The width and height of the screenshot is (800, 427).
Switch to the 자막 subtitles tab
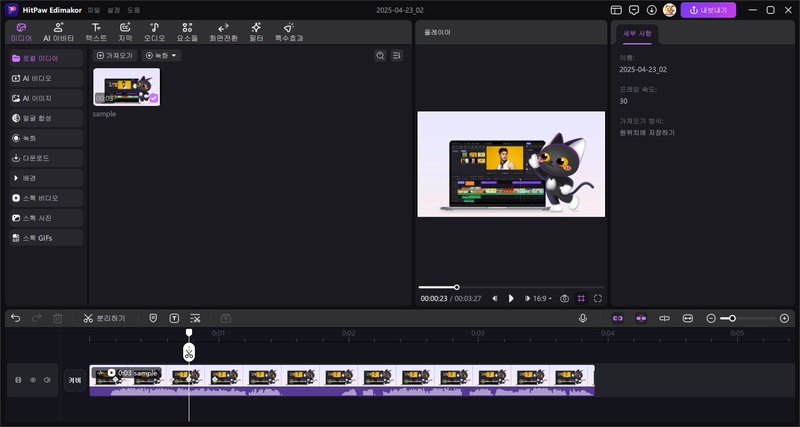(x=125, y=32)
